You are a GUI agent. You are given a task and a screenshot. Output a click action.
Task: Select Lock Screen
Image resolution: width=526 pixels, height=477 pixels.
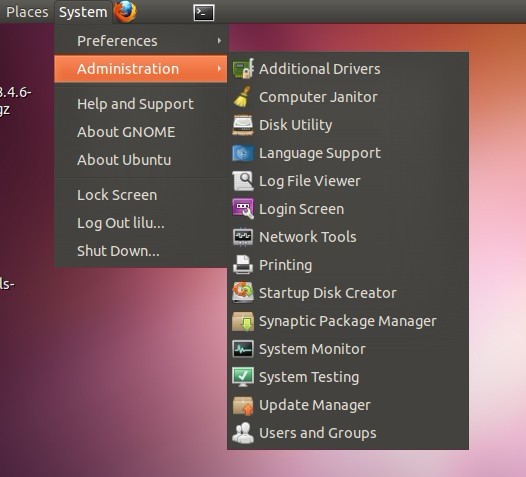141,195
